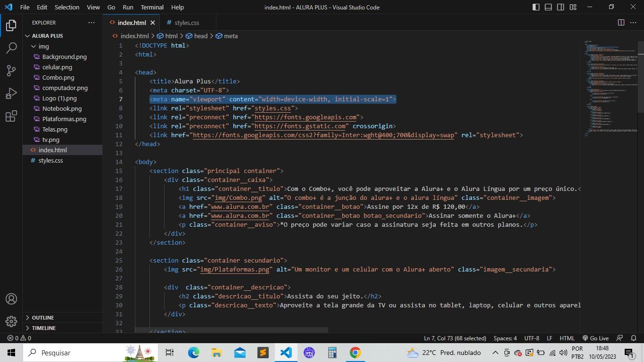This screenshot has width=644, height=362.
Task: Open the Run and Debug view
Action: tap(11, 93)
